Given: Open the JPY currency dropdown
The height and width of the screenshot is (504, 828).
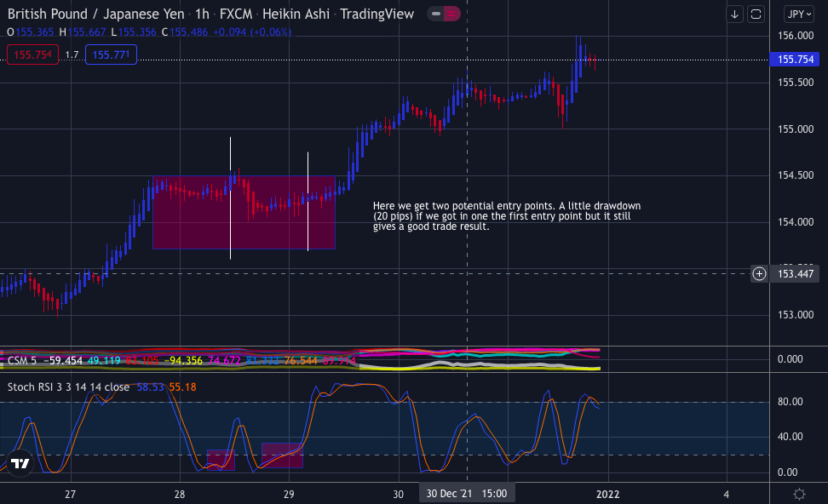Looking at the screenshot, I should [799, 14].
